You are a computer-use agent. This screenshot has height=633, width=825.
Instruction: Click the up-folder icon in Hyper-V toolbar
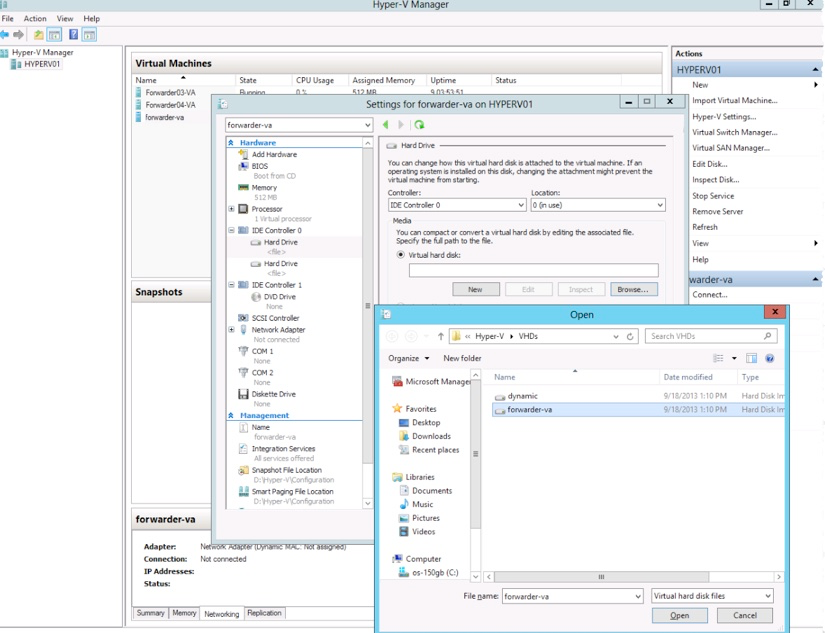click(x=38, y=35)
